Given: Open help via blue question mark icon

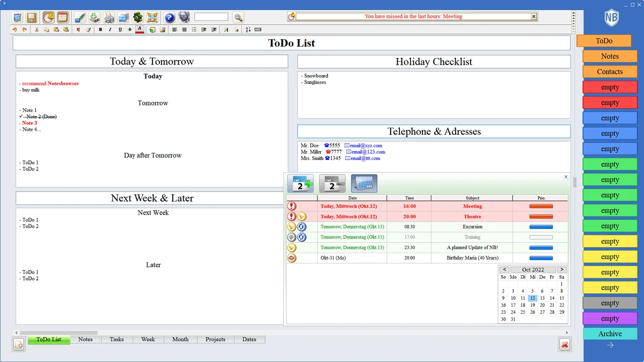Looking at the screenshot, I should click(x=169, y=17).
